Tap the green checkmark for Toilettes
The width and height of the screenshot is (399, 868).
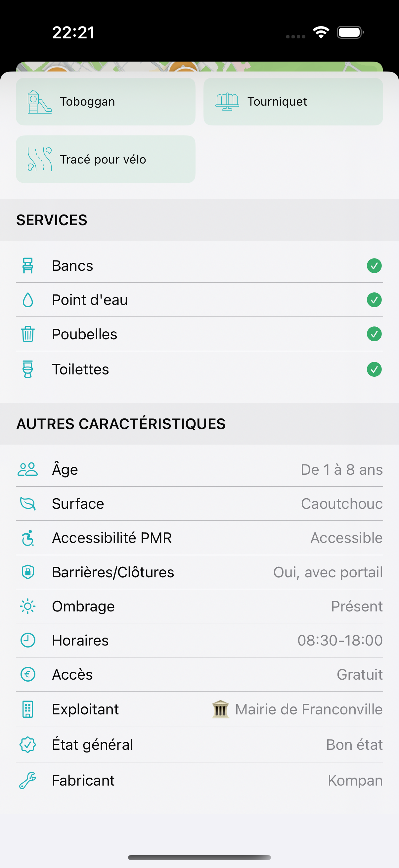coord(374,369)
